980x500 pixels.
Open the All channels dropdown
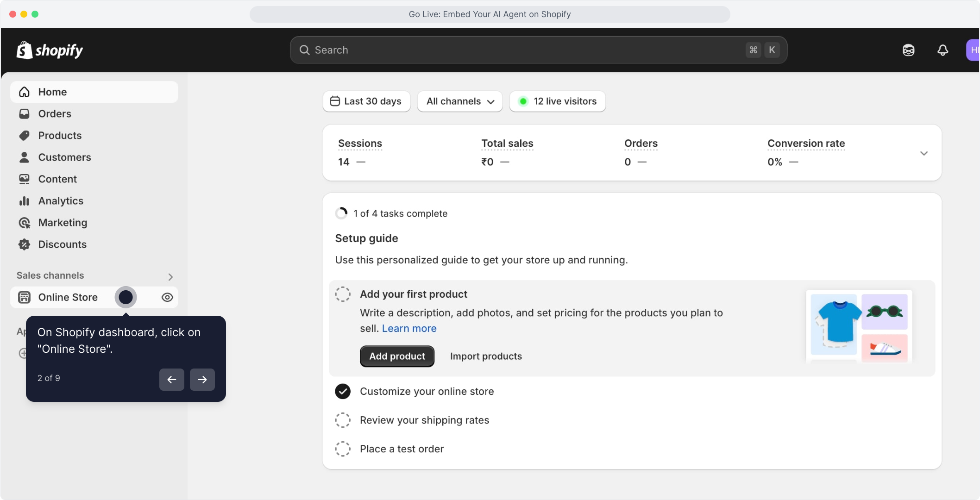[460, 101]
